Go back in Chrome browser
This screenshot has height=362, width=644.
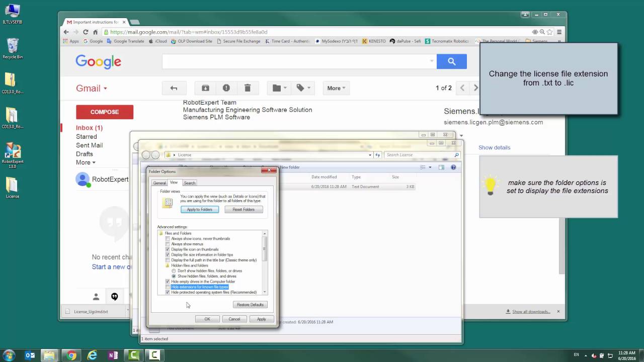[x=66, y=32]
